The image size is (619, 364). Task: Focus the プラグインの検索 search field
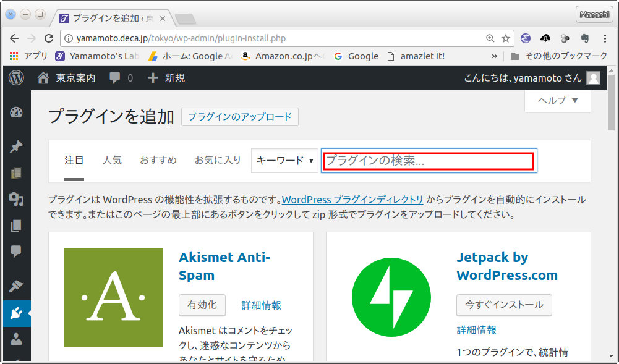(429, 161)
